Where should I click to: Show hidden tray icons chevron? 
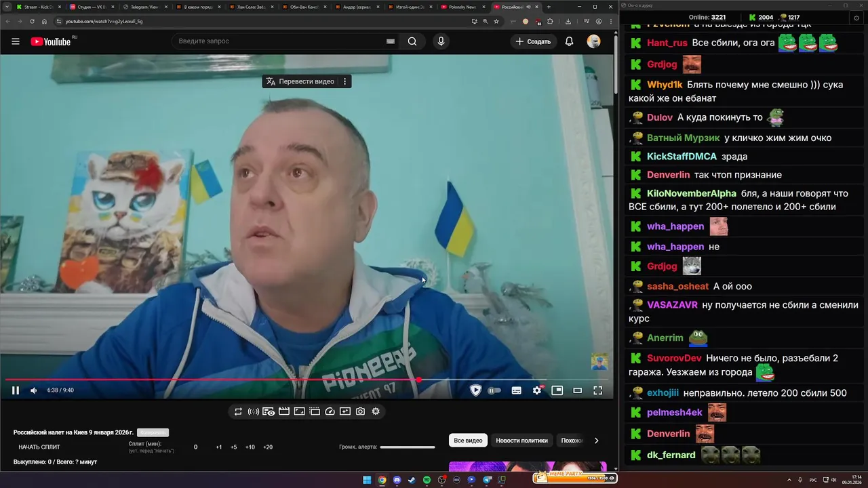pos(791,480)
